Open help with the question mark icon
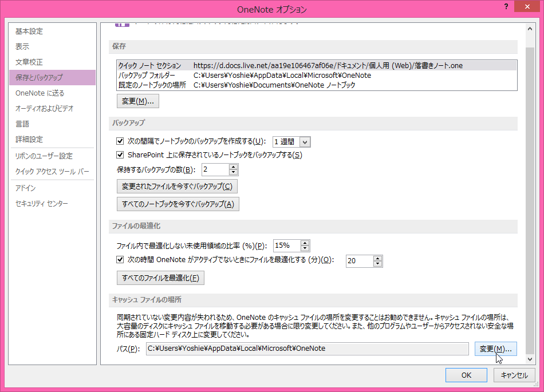544x392 pixels. pyautogui.click(x=506, y=7)
